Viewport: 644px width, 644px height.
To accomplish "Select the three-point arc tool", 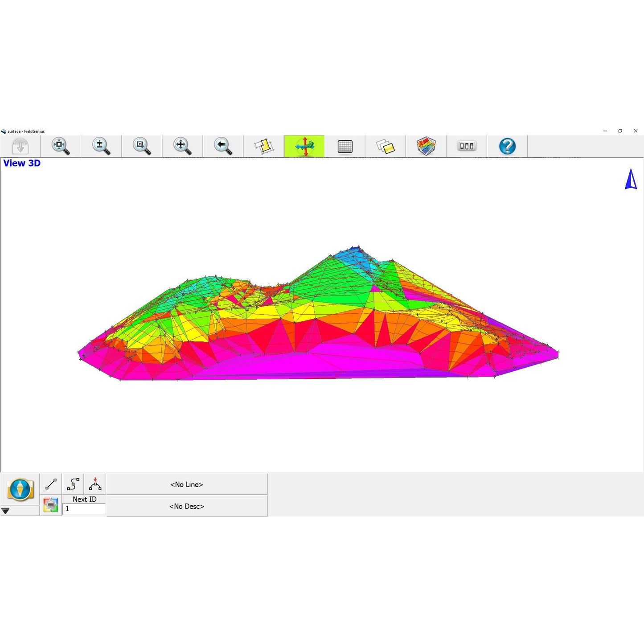I will coord(95,484).
